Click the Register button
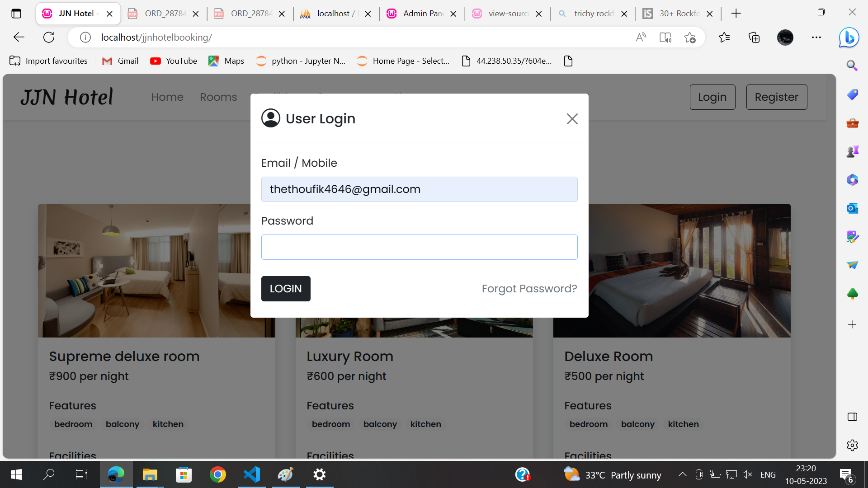This screenshot has height=488, width=868. 776,97
